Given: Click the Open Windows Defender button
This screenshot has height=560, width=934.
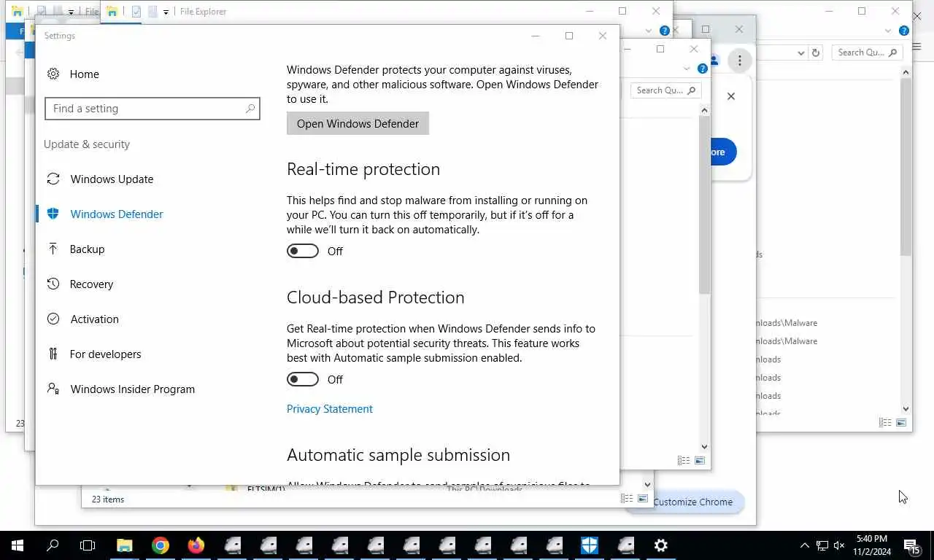Looking at the screenshot, I should point(358,123).
